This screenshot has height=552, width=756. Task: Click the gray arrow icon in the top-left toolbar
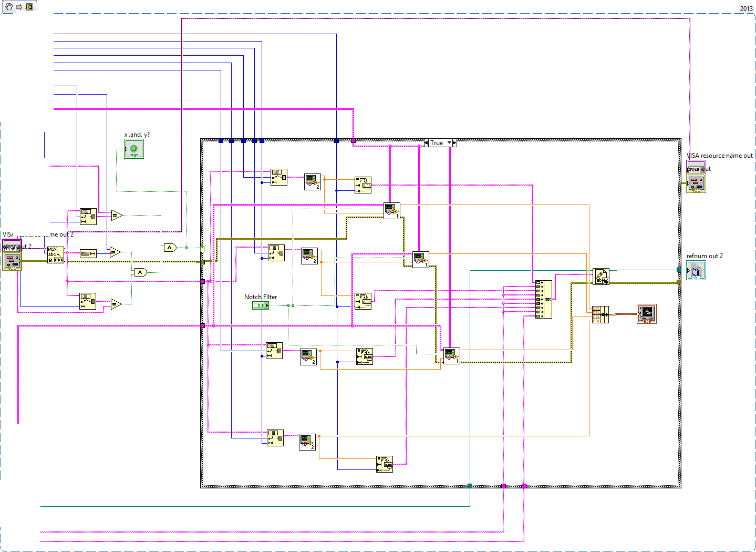[x=19, y=7]
